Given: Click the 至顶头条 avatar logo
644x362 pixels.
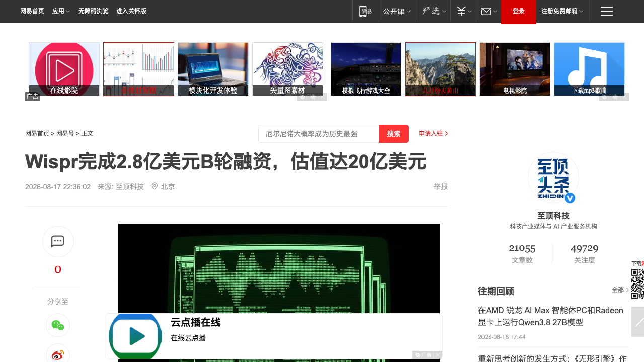Looking at the screenshot, I should tap(553, 177).
